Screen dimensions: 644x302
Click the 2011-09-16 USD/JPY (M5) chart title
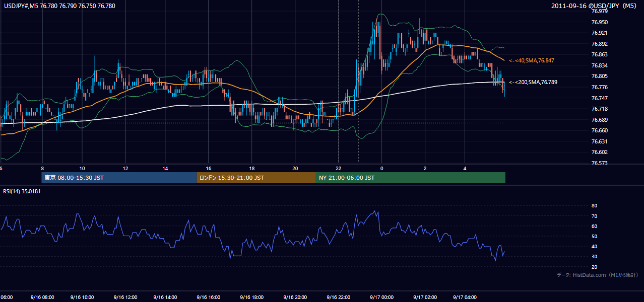[x=595, y=6]
